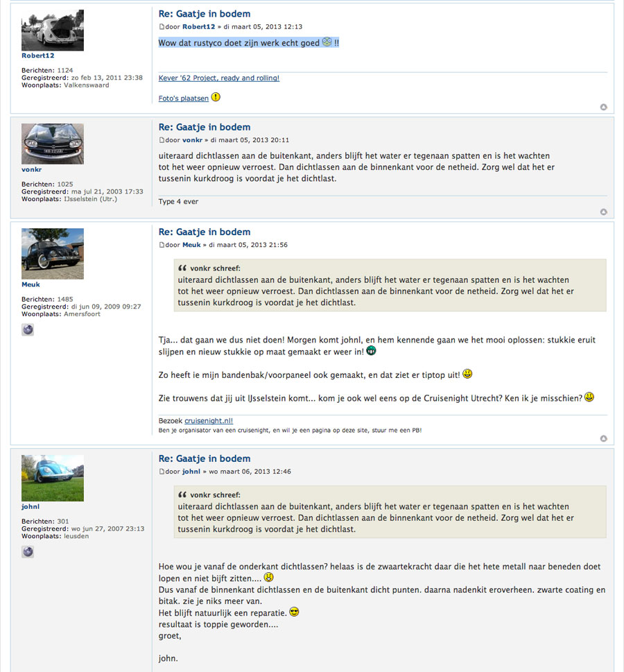Screen dimensions: 624x672
Task: Open johnl's blue beetle avatar
Action: pyautogui.click(x=53, y=478)
